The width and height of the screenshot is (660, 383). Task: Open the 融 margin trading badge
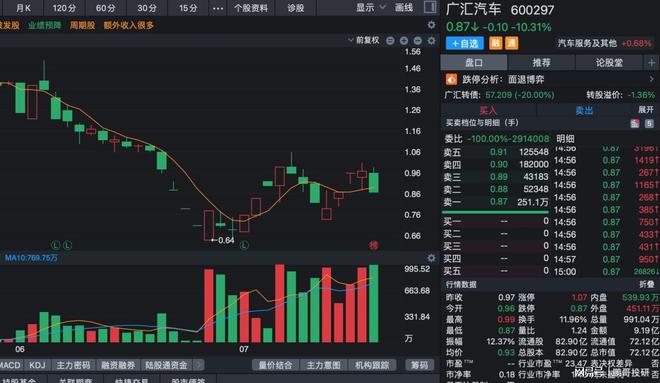tap(495, 43)
